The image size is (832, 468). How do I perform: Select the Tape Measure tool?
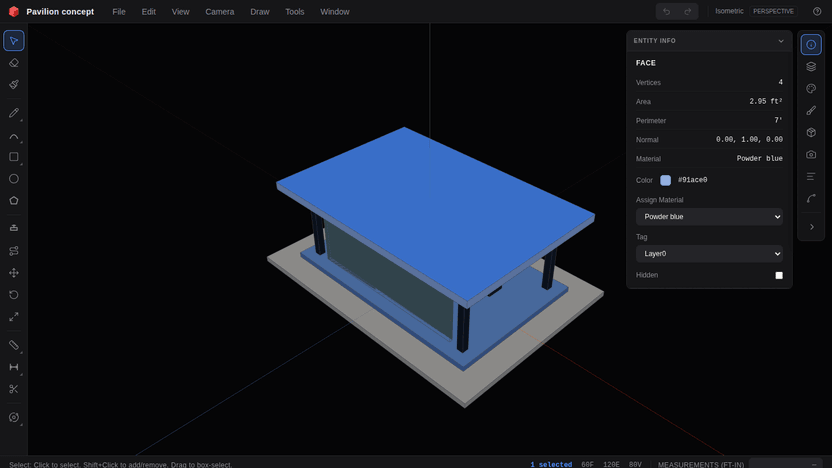pos(14,345)
